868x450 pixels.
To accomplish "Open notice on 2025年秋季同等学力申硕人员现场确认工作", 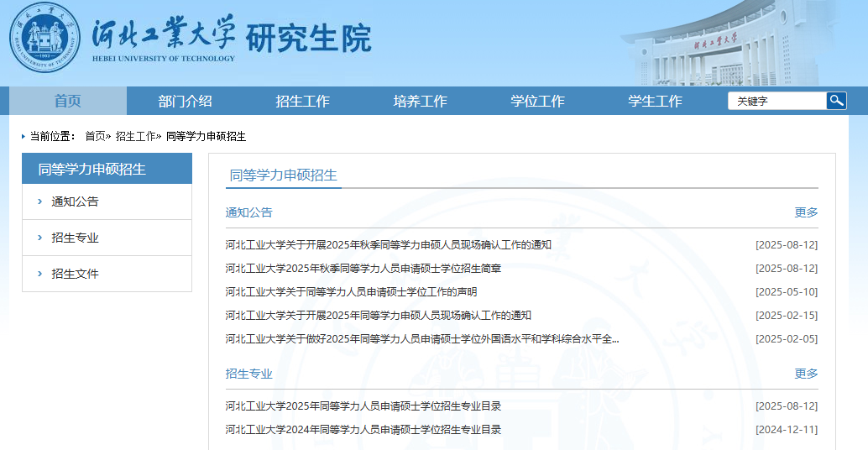I will point(388,244).
